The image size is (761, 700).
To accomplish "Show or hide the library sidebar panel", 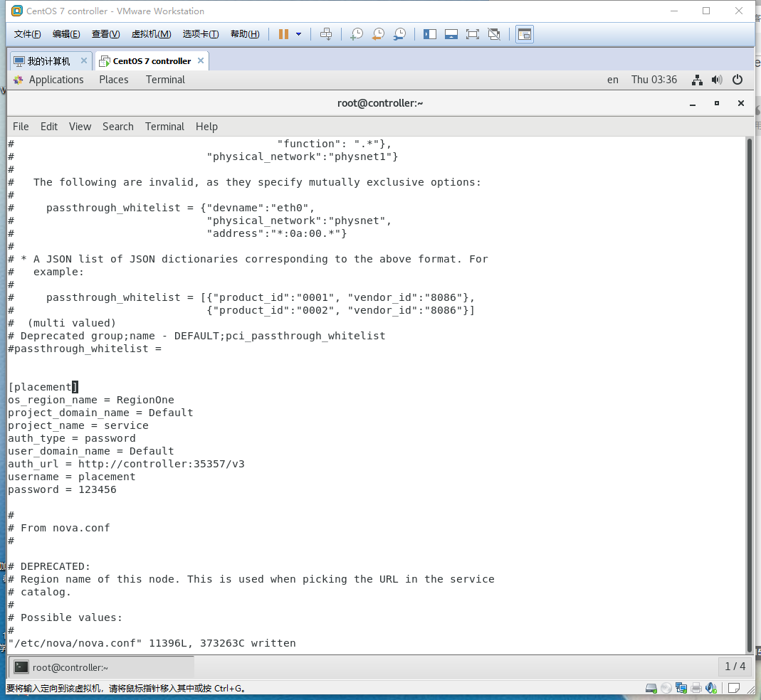I will 430,33.
